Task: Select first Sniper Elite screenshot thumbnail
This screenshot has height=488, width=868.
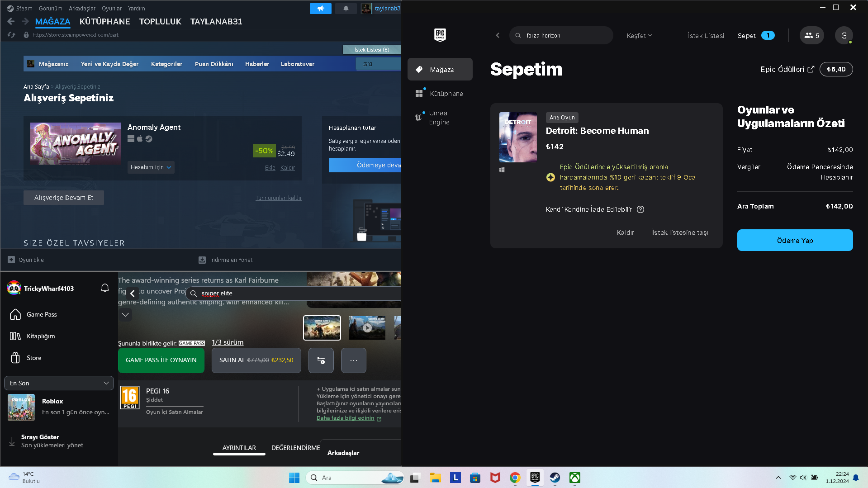Action: tap(322, 328)
